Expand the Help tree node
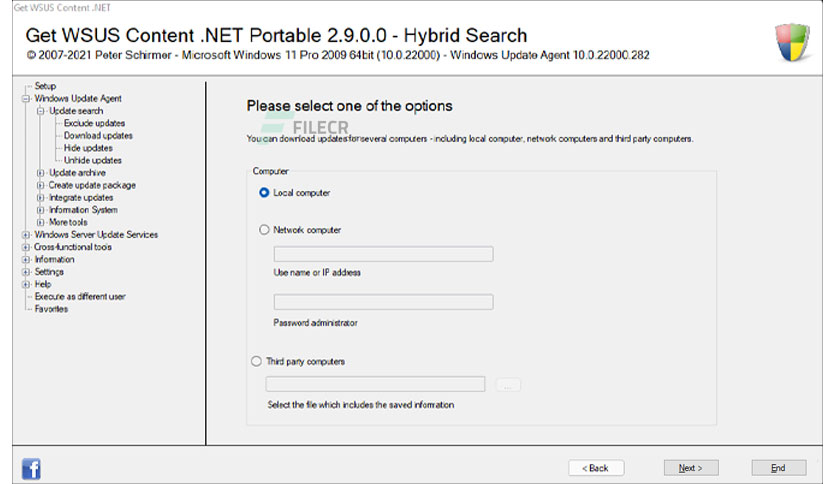Image resolution: width=836 pixels, height=484 pixels. [26, 284]
